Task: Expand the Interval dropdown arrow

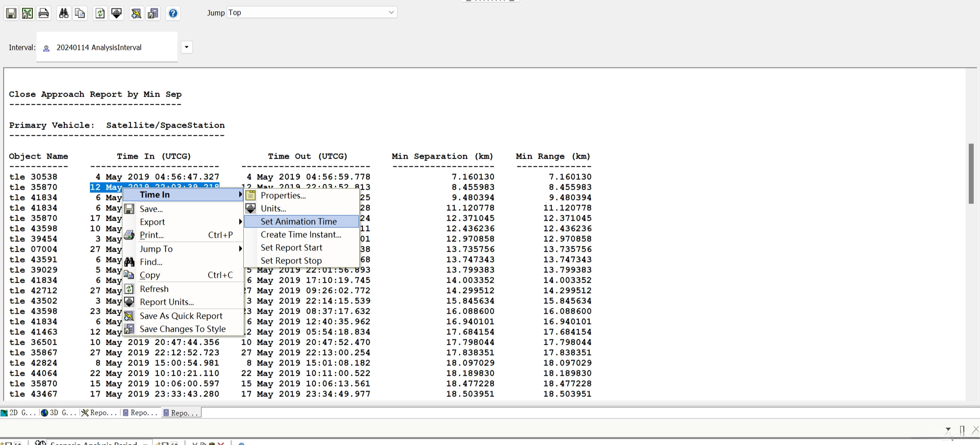Action: [187, 47]
